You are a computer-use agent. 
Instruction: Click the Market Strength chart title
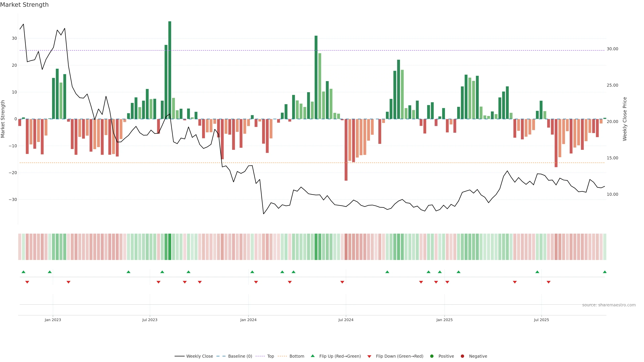(24, 5)
